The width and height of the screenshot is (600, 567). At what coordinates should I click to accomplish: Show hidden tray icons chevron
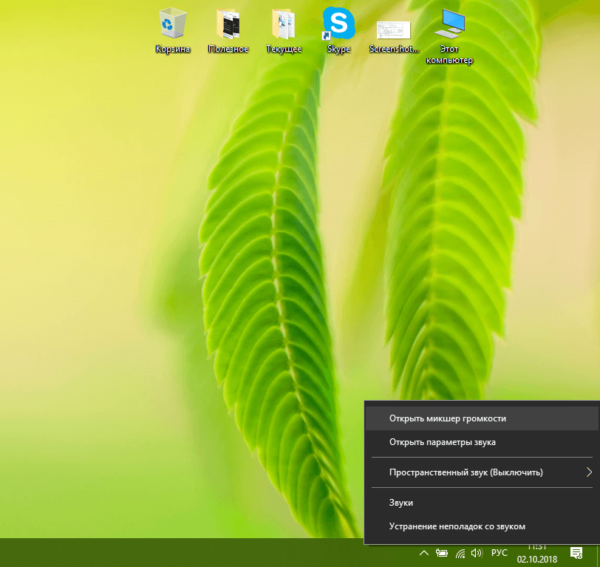(424, 553)
